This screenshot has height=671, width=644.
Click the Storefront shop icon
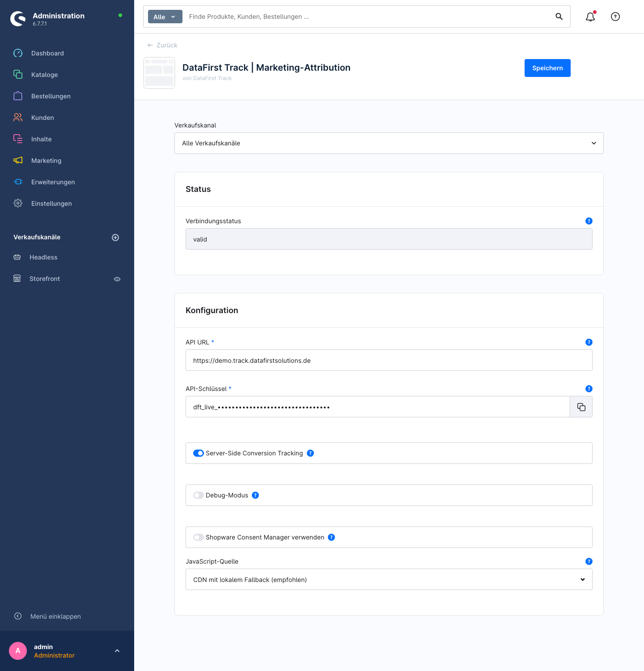pos(17,279)
